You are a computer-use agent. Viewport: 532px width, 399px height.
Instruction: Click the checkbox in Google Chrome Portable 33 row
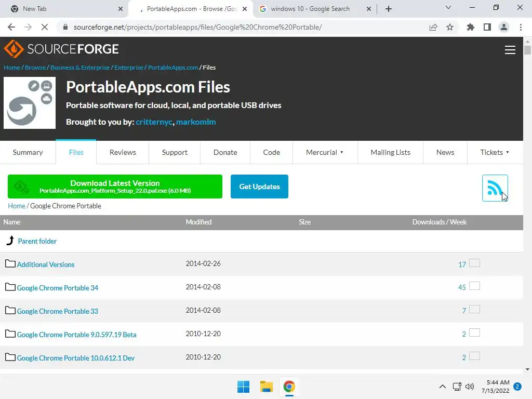tap(474, 310)
